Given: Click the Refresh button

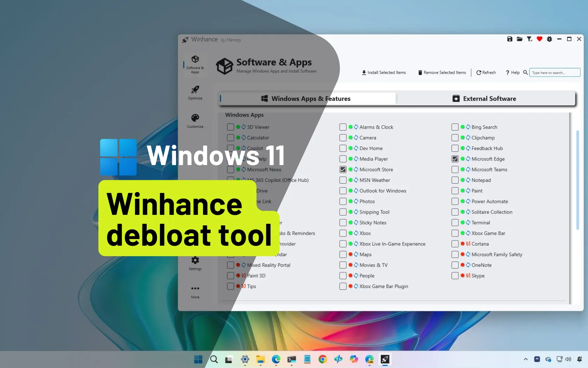Looking at the screenshot, I should tap(486, 73).
